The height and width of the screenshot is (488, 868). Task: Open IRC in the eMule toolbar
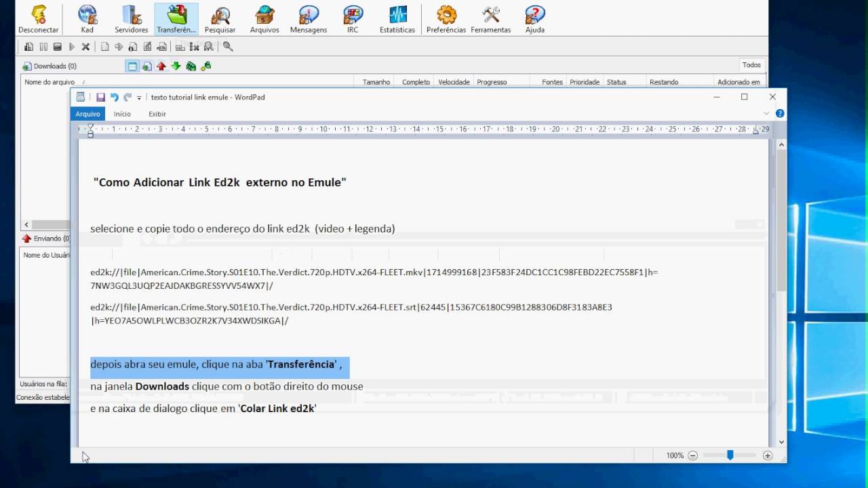(x=353, y=19)
